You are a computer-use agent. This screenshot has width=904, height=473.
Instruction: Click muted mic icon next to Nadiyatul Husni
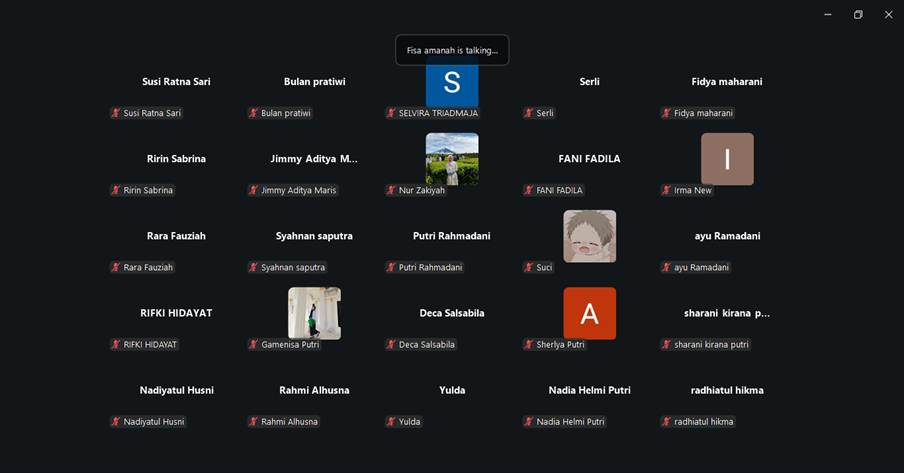coord(116,421)
